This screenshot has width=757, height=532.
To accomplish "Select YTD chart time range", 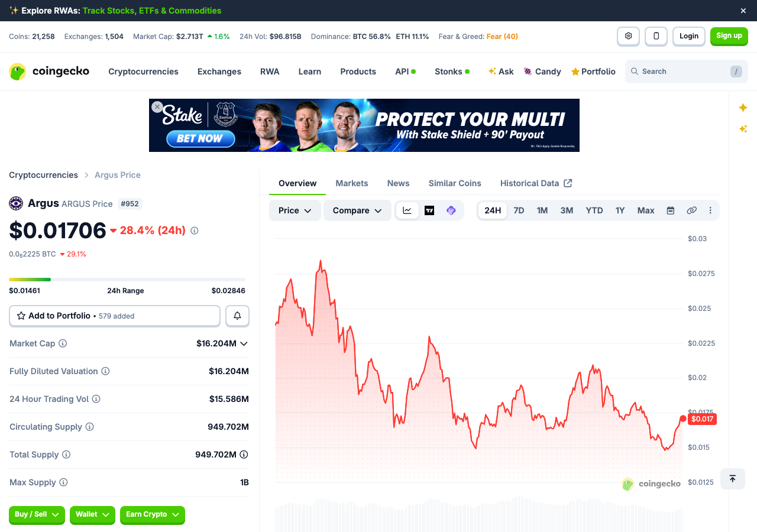I will 594,210.
